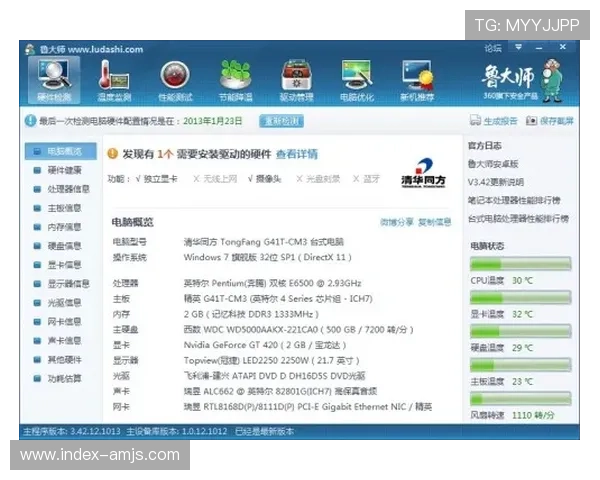
Task: Click the orange warning icon beside 发现有
Action: (112, 153)
